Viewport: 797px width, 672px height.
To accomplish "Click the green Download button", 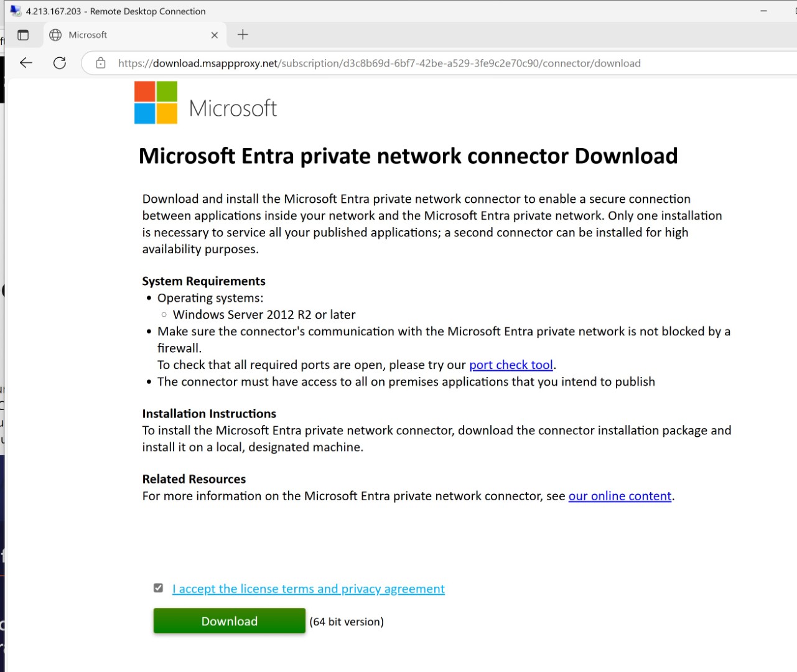I will [x=230, y=621].
